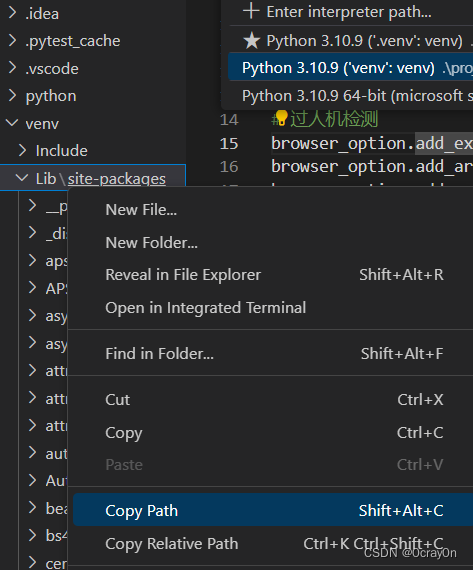The image size is (473, 570).
Task: Choose Copy from the context menu
Action: click(124, 433)
